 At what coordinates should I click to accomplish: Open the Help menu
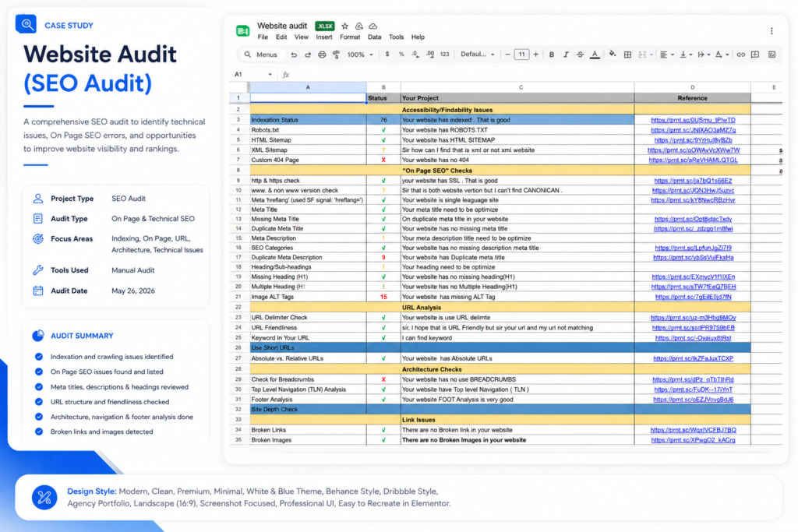418,37
